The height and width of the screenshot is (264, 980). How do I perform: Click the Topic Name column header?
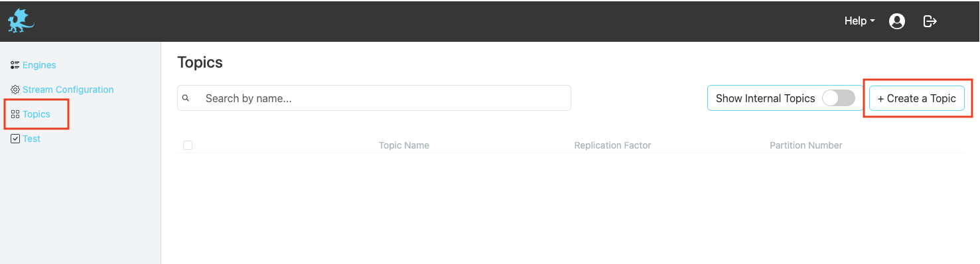(404, 145)
